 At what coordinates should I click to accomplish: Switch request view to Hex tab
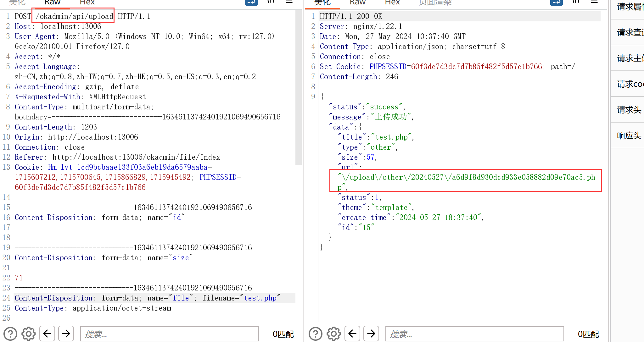tap(87, 3)
